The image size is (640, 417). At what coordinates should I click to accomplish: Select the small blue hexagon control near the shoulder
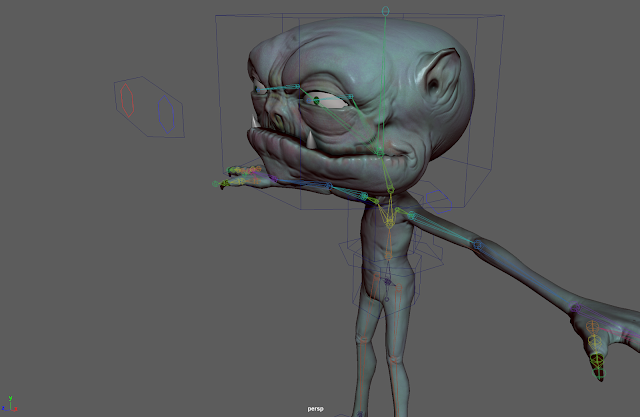[x=439, y=202]
